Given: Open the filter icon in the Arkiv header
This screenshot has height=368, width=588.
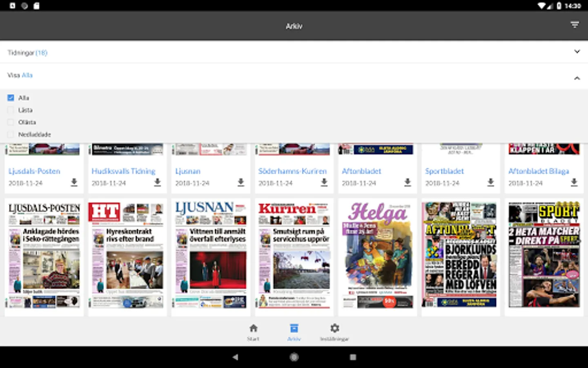Looking at the screenshot, I should 575,25.
